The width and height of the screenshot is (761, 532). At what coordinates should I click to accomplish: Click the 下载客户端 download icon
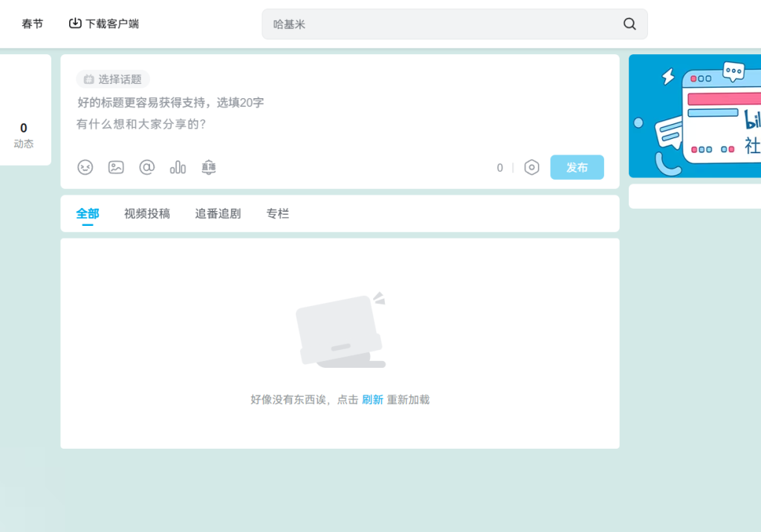(75, 23)
